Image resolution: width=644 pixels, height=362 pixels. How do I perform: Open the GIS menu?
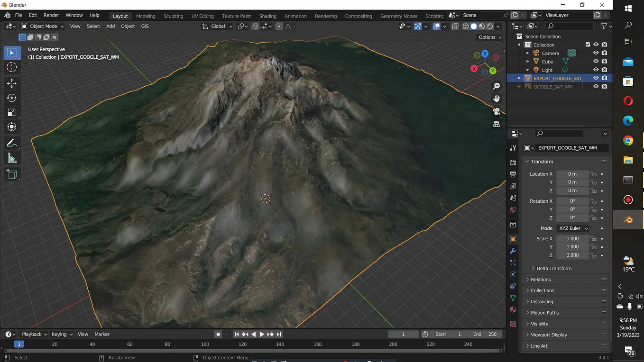pos(145,26)
